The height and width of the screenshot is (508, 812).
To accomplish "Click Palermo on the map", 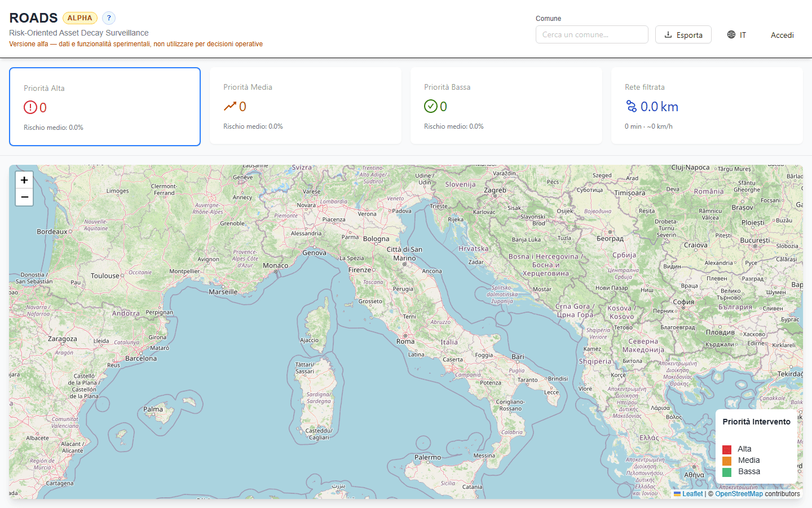I will 427,457.
